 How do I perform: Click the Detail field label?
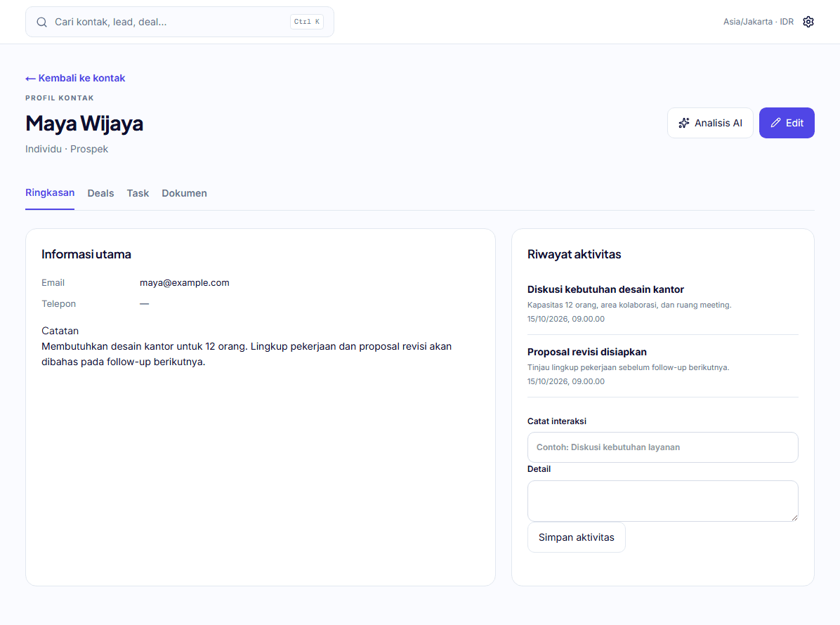(539, 469)
